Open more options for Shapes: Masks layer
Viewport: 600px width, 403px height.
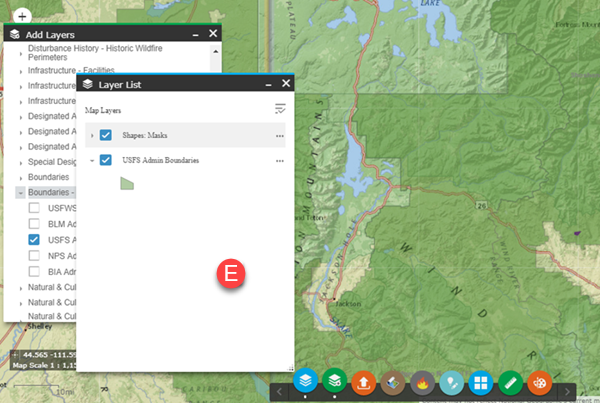click(280, 136)
